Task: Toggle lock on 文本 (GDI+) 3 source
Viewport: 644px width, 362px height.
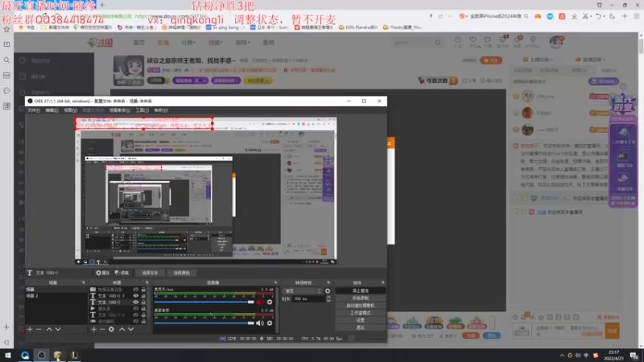Action: [x=143, y=295]
